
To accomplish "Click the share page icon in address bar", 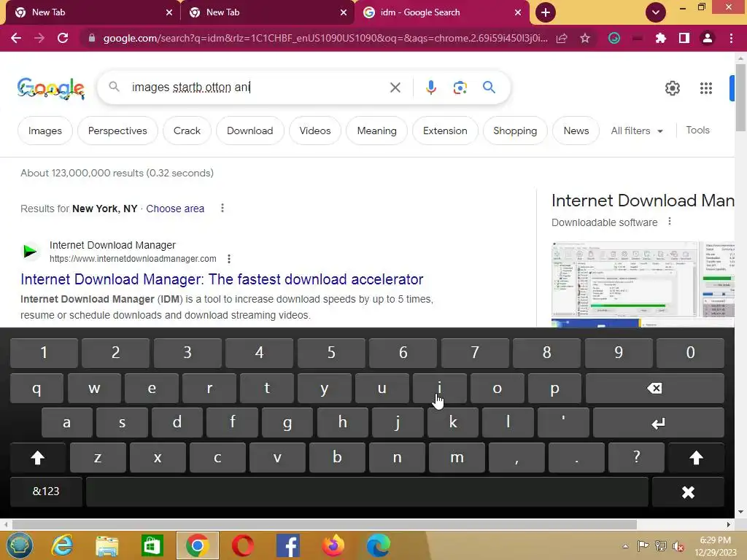I will click(x=562, y=38).
